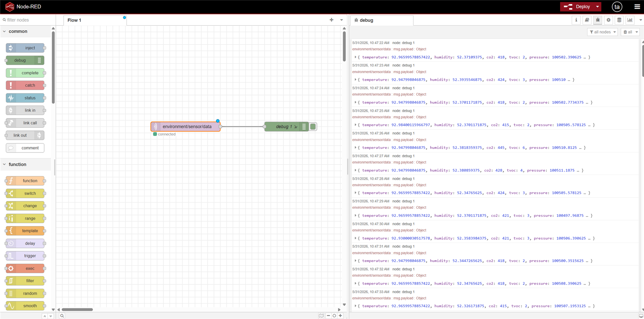Viewport: 644px width, 319px height.
Task: Select the trigger node in palette
Action: [x=25, y=256]
